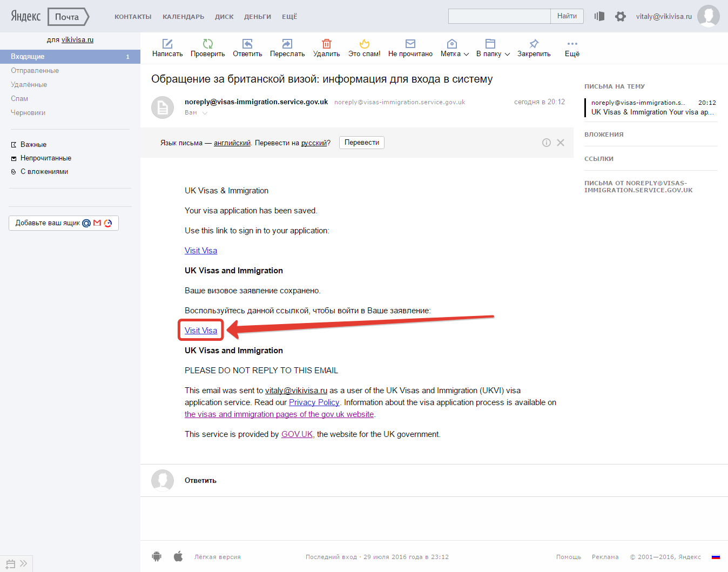728x572 pixels.
Task: Open the Метка label dropdown
Action: [454, 48]
